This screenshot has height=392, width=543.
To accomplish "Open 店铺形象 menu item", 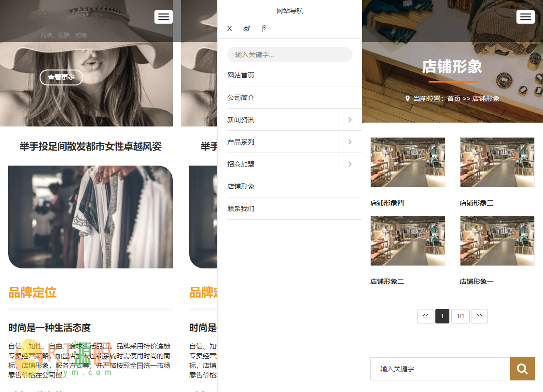I will click(241, 186).
